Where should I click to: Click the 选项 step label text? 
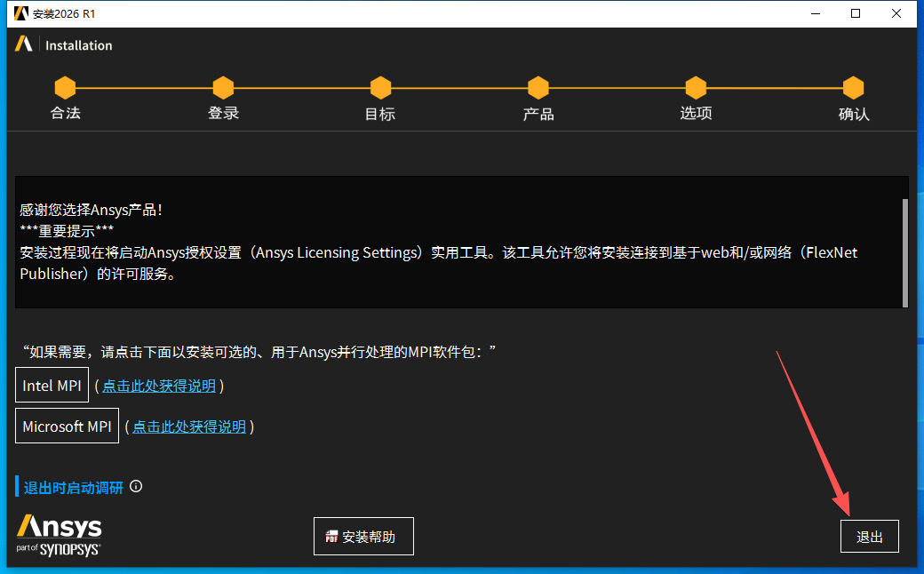(696, 114)
